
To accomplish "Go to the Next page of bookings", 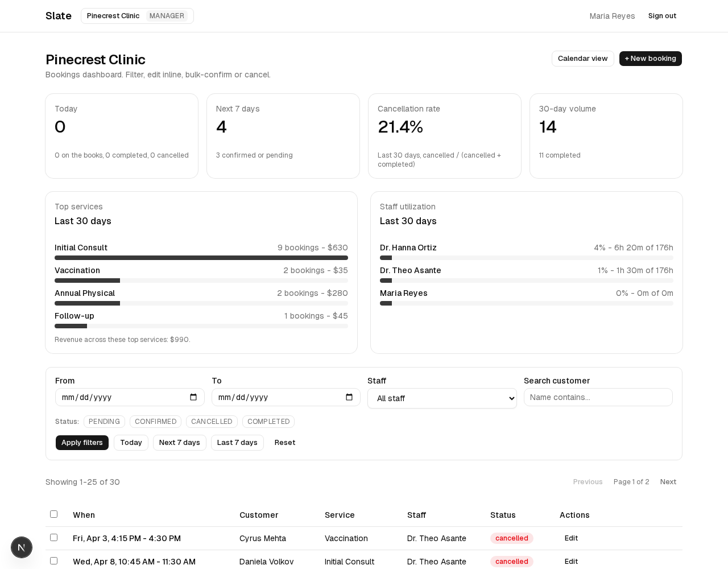I will pyautogui.click(x=668, y=482).
